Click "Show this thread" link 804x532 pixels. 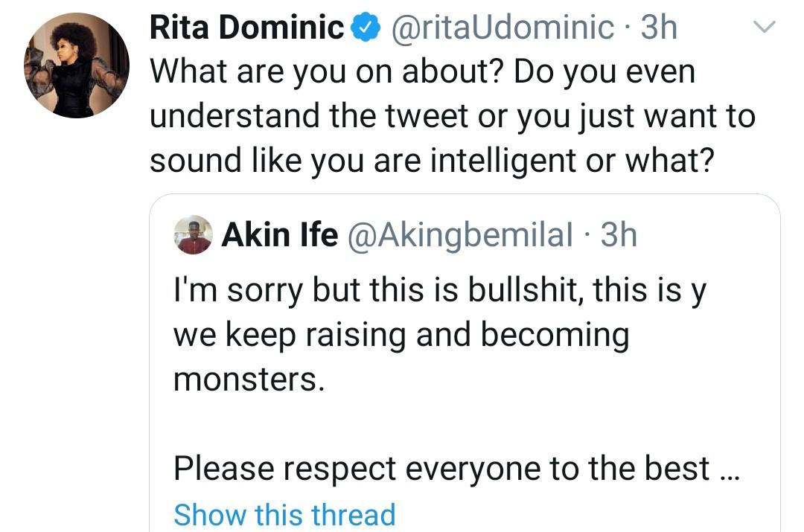(284, 514)
